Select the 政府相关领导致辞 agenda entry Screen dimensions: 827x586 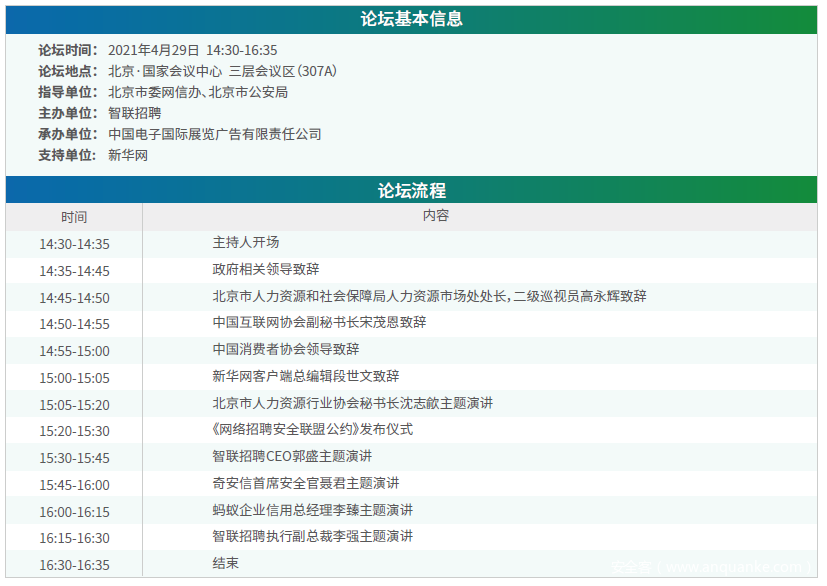pos(266,269)
